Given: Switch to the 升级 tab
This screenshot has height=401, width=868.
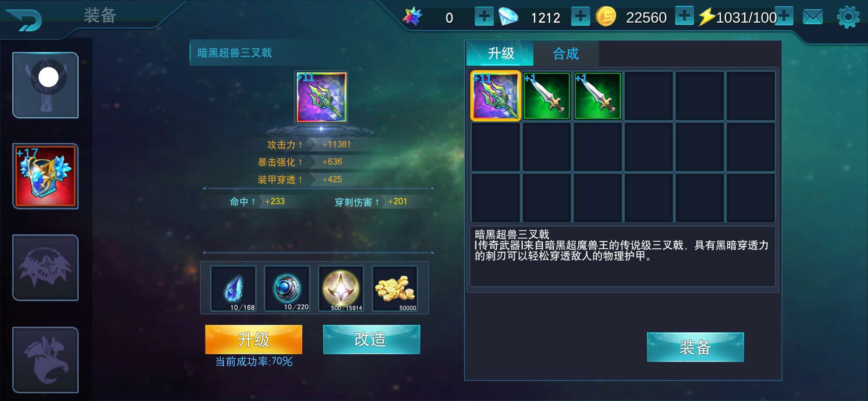Looking at the screenshot, I should point(500,53).
